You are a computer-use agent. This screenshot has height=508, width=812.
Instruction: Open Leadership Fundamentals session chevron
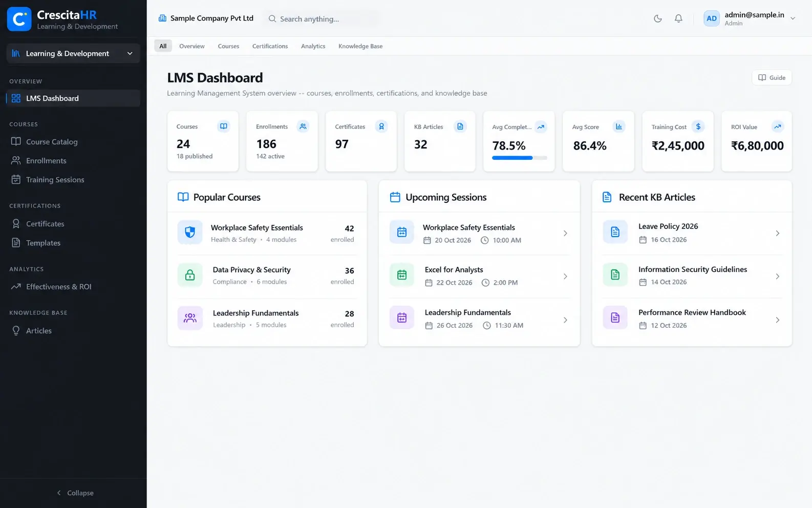point(565,320)
